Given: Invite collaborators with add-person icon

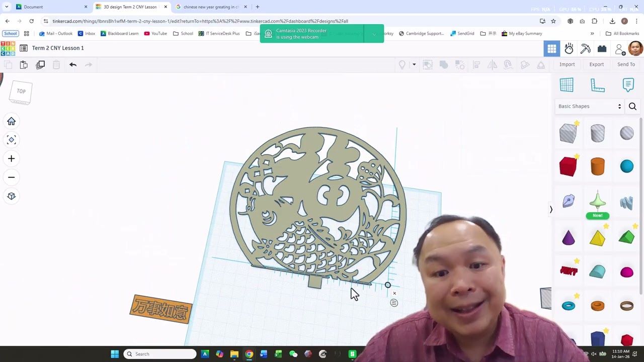Looking at the screenshot, I should pyautogui.click(x=620, y=49).
